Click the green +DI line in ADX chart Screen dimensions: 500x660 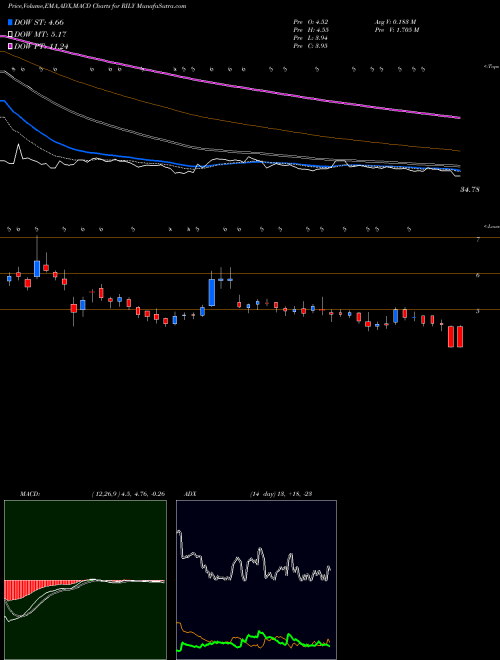(x=255, y=640)
